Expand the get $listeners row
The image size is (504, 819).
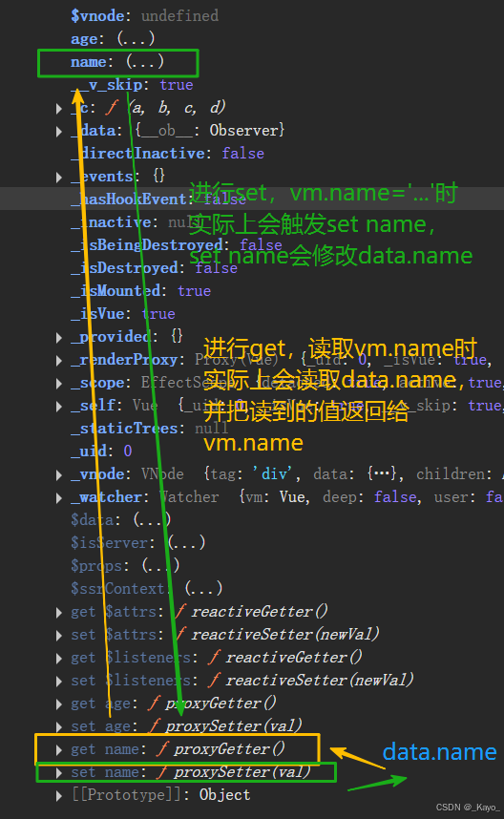coord(59,659)
